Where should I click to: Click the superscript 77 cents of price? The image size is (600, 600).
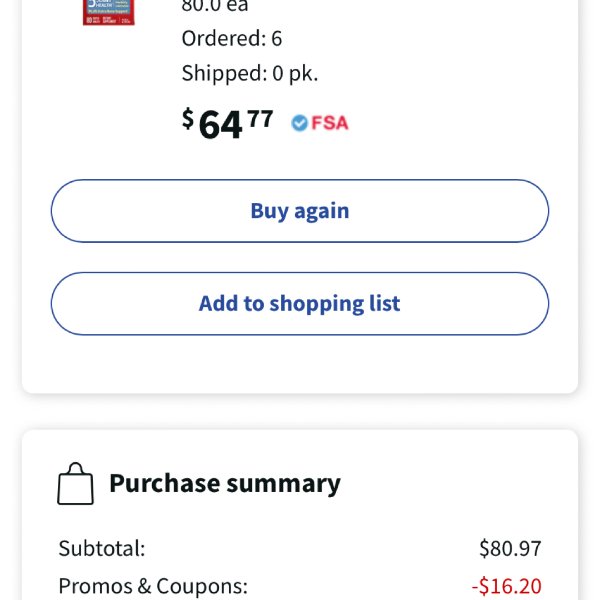pyautogui.click(x=260, y=119)
